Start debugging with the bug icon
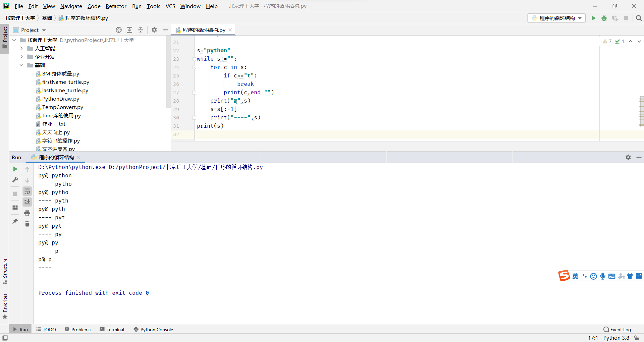Screen dimensions: 644x342 [x=604, y=18]
